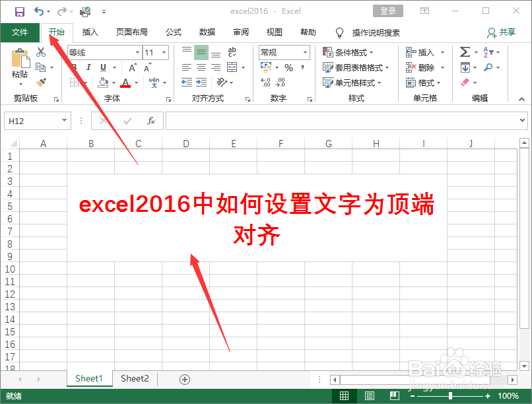The height and width of the screenshot is (404, 532).
Task: Toggle align text left
Action: pyautogui.click(x=187, y=67)
